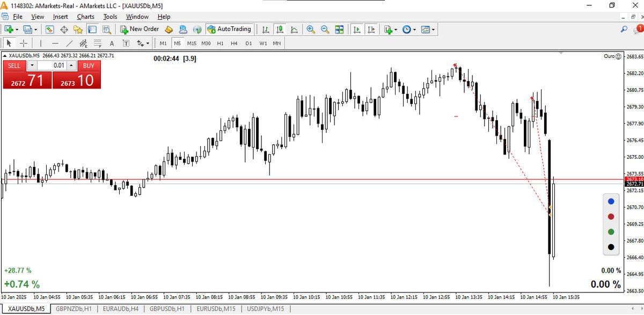Screen dimensions: 644x315
Task: Open the New Order dialog
Action: coord(140,29)
